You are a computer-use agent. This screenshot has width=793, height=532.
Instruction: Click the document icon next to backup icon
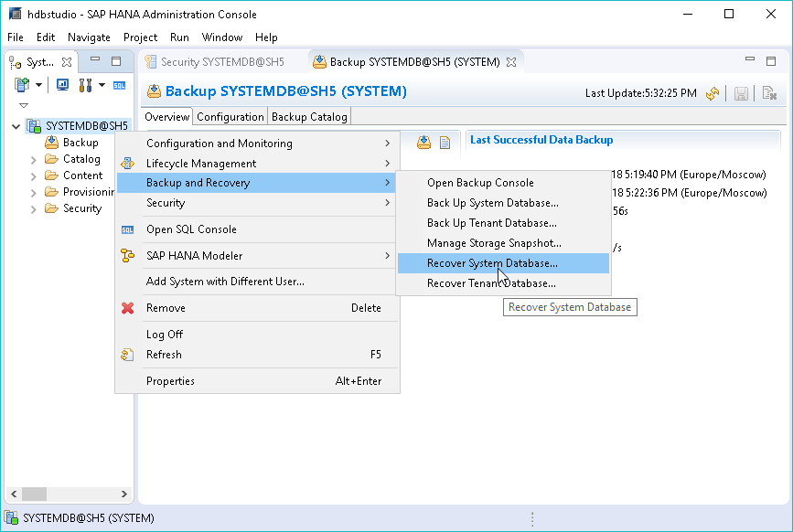pos(445,142)
